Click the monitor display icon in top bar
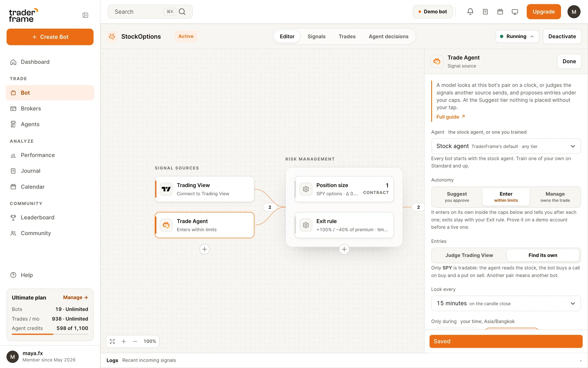Image resolution: width=588 pixels, height=368 pixels. click(x=515, y=12)
